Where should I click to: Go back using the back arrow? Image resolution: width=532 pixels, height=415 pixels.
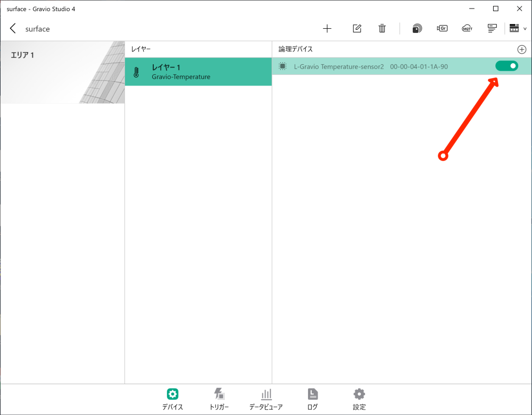[13, 29]
